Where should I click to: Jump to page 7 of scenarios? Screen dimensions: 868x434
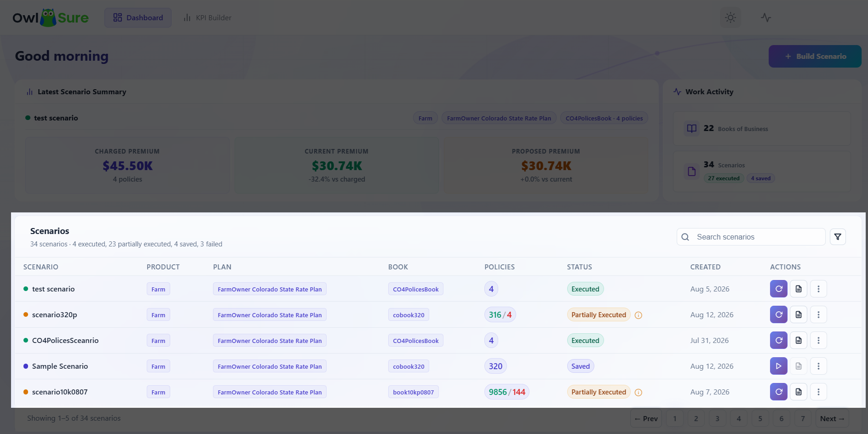coord(803,418)
